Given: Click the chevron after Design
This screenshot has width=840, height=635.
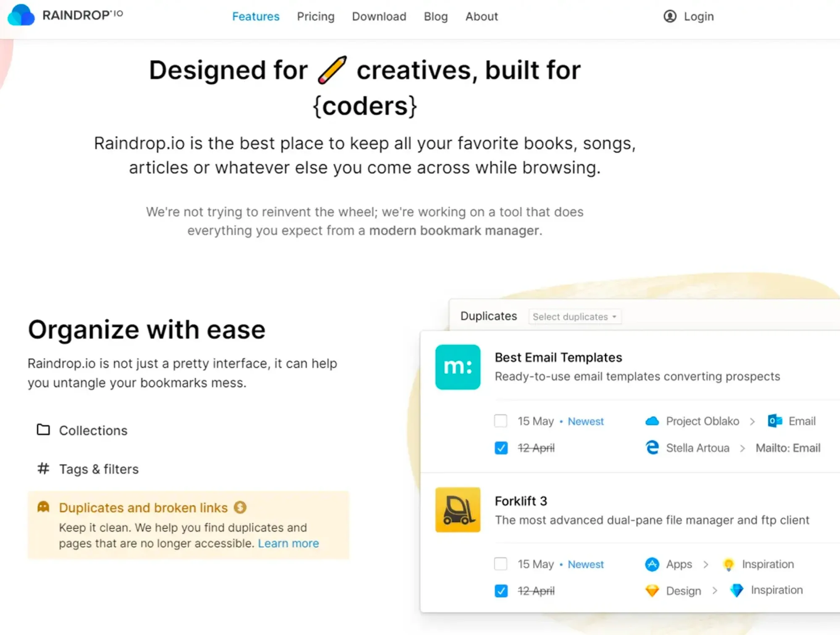Looking at the screenshot, I should coord(715,591).
